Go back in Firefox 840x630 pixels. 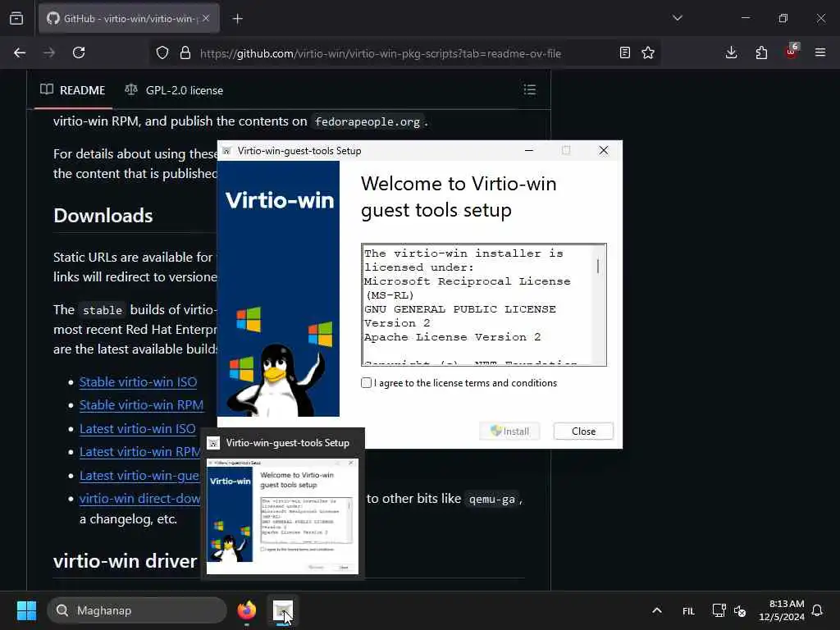coord(20,52)
